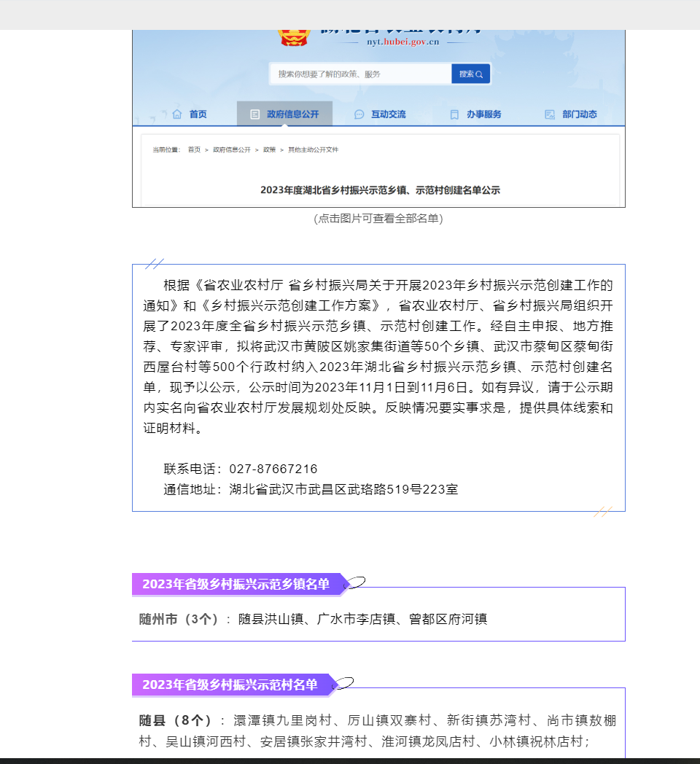Screen dimensions: 700x764
Task: Open the 互动交流 navigation tab
Action: click(x=380, y=114)
